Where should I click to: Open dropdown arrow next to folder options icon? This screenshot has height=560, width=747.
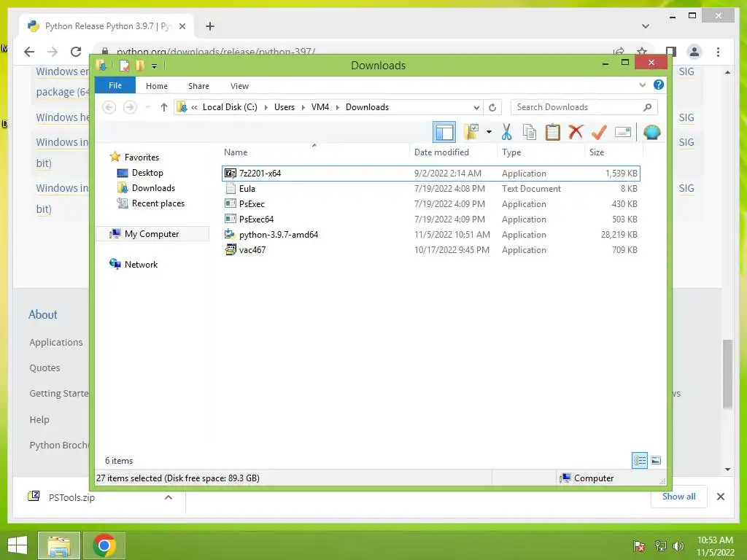[x=489, y=132]
